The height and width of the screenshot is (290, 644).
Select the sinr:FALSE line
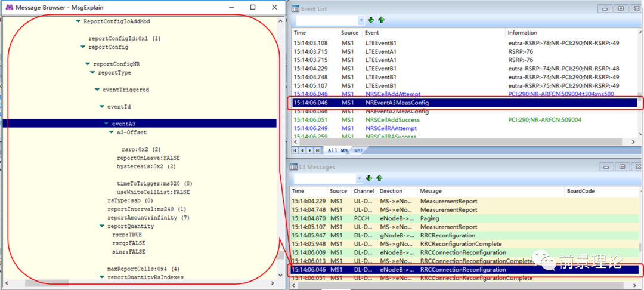point(129,251)
